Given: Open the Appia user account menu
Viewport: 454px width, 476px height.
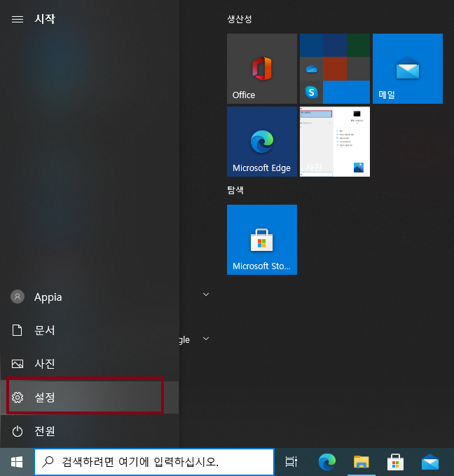Looking at the screenshot, I should tap(90, 297).
